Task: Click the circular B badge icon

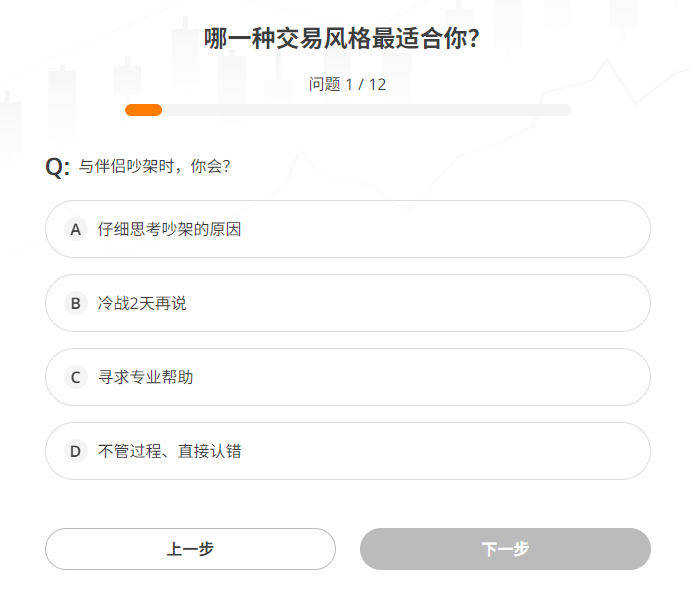Action: coord(76,303)
